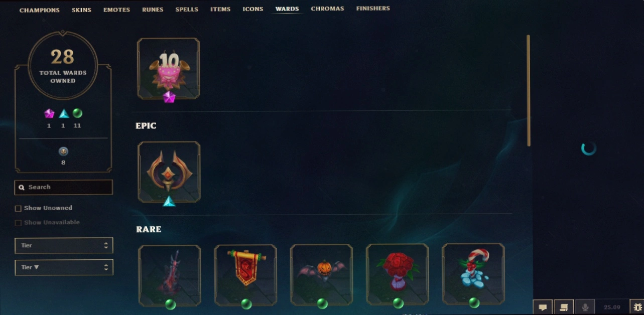Select the Epic golden horned ward
Screen dimensions: 644x315
[x=169, y=172]
